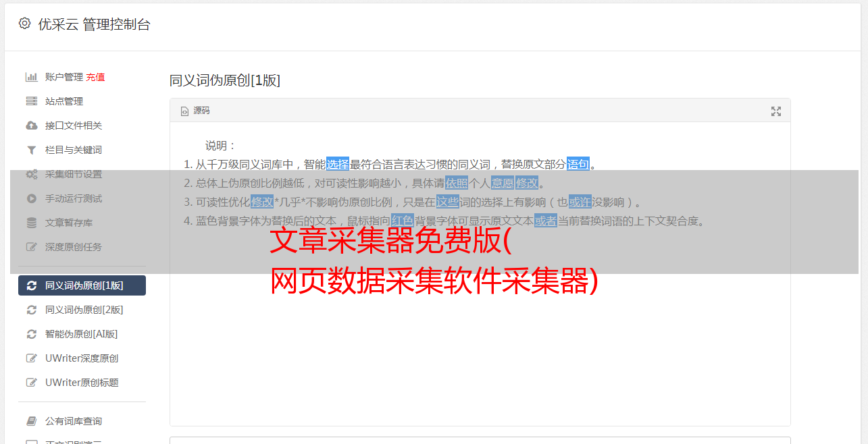Click the 同义词伪原创[2版] refresh icon
This screenshot has height=444, width=868.
pos(31,310)
